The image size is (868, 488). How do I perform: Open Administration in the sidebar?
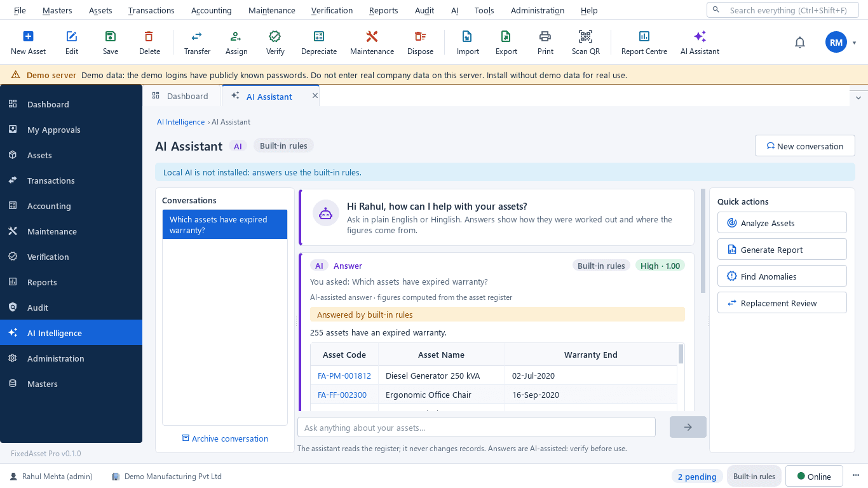pyautogui.click(x=71, y=358)
